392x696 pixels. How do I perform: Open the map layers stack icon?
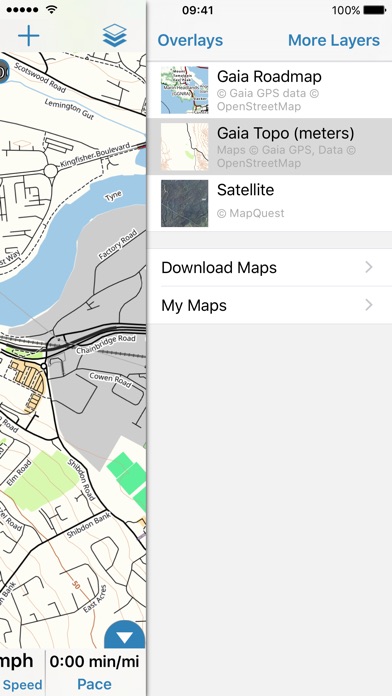click(x=115, y=36)
